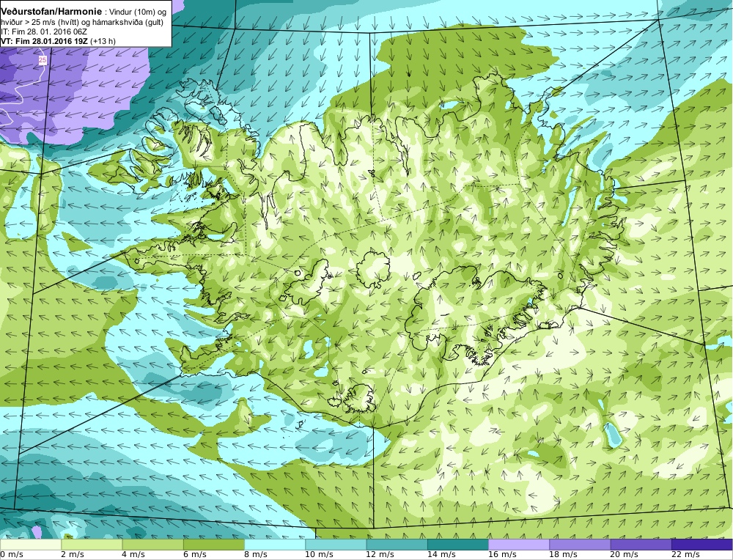Click the 18 m/s legend color swatch
Viewport: 733px width, 560px height.
pos(580,545)
